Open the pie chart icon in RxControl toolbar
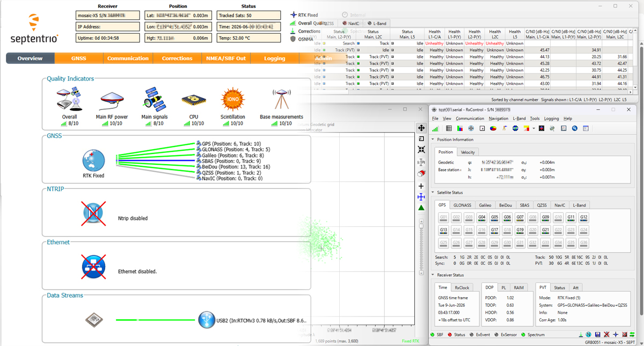 click(493, 129)
